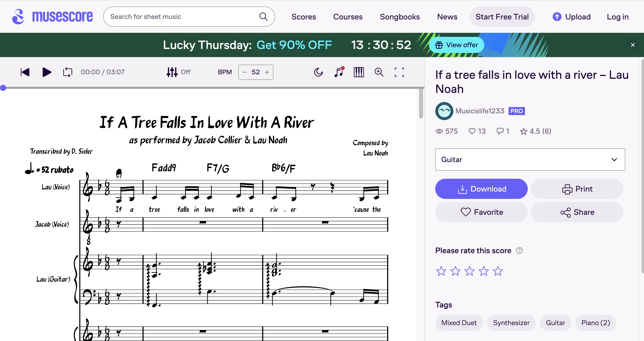This screenshot has height=341, width=644.
Task: Click the Upload button
Action: 571,17
